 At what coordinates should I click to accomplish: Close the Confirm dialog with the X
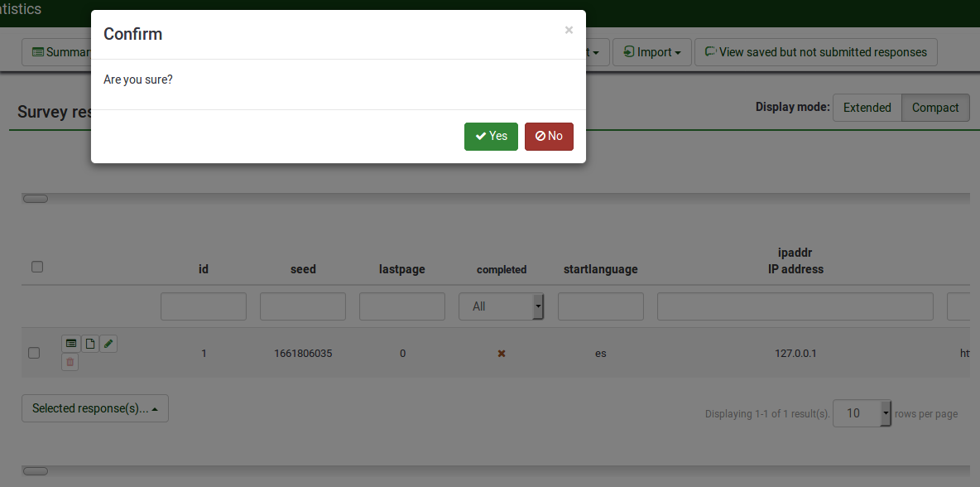569,30
